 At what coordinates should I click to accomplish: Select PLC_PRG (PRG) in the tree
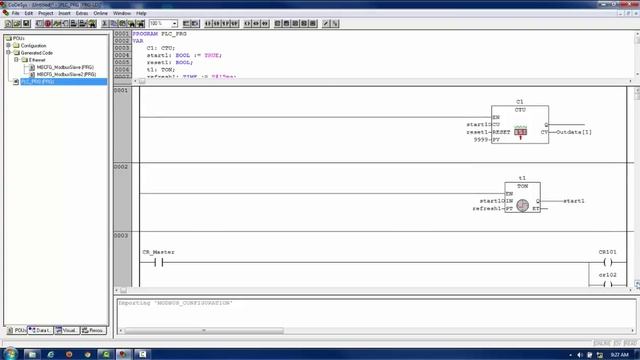[x=38, y=82]
